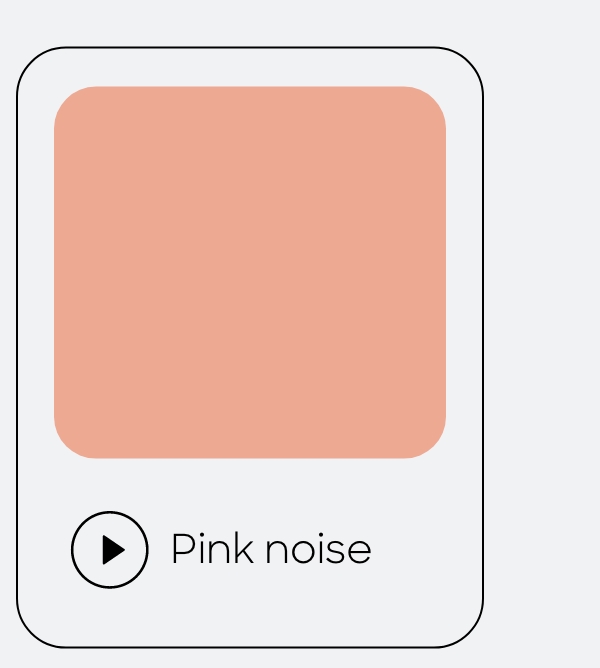Pick the peach-pink tile in the card
Viewport: 600px width, 668px height.
tap(250, 272)
